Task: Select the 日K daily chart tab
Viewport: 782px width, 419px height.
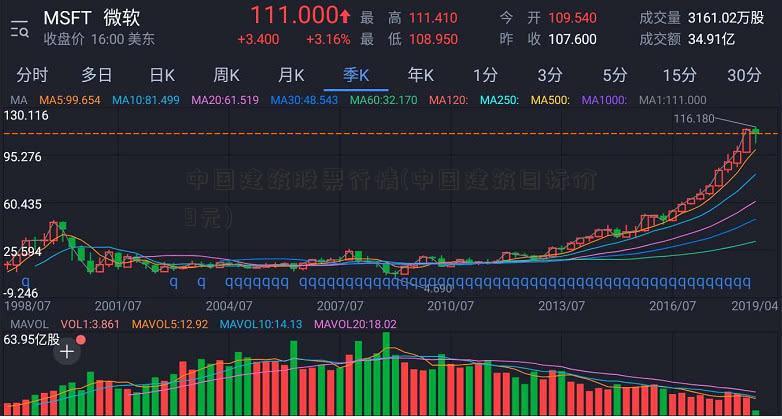Action: 162,75
